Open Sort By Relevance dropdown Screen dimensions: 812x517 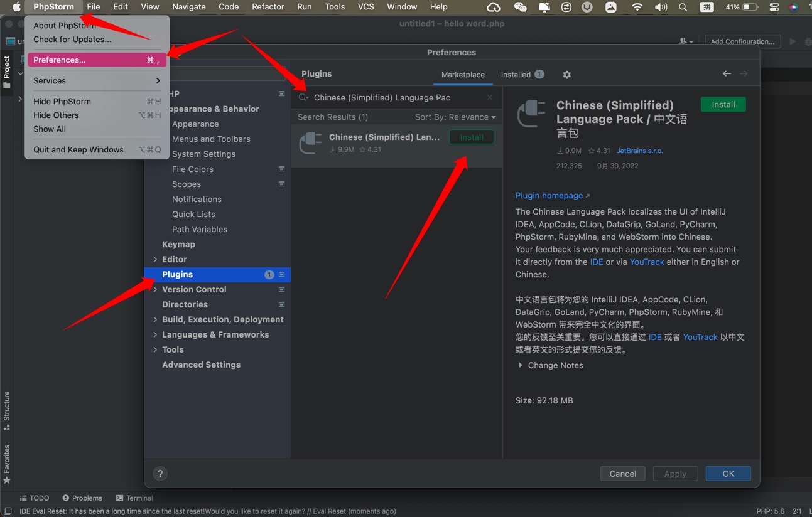[455, 117]
